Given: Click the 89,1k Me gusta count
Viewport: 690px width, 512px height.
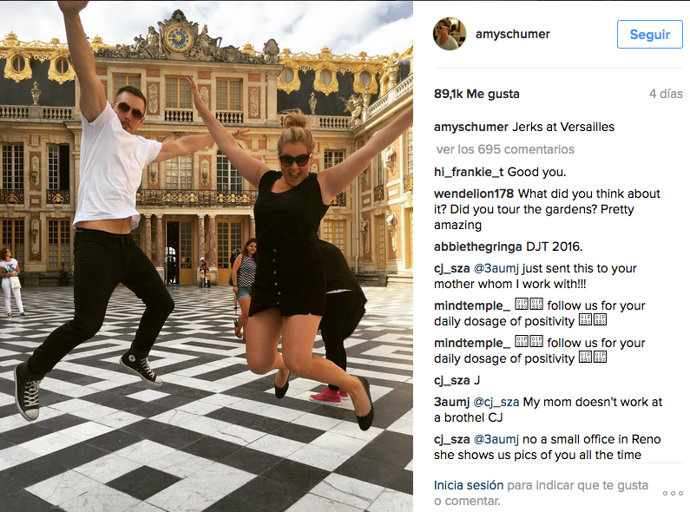Looking at the screenshot, I should pyautogui.click(x=477, y=94).
